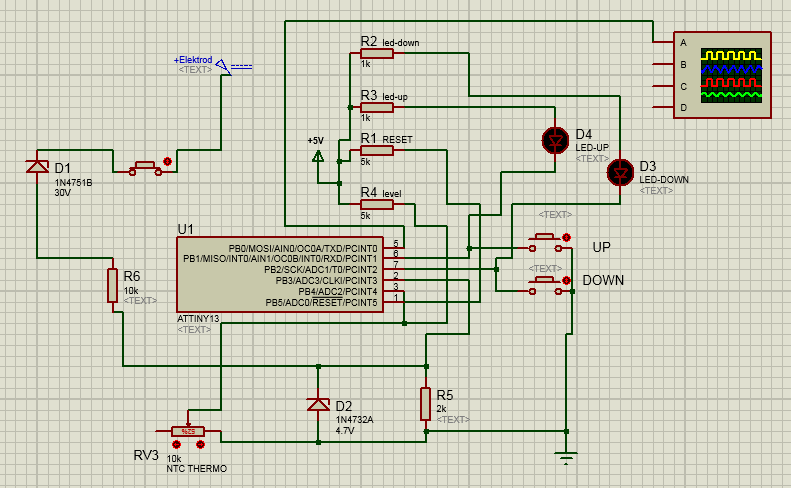Increase RV3 thermistor with right red button

pos(200,443)
